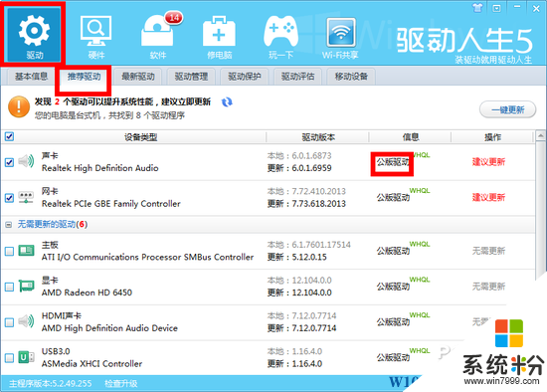Click the 网卡 network adapter icon
The width and height of the screenshot is (547, 392).
[26, 197]
